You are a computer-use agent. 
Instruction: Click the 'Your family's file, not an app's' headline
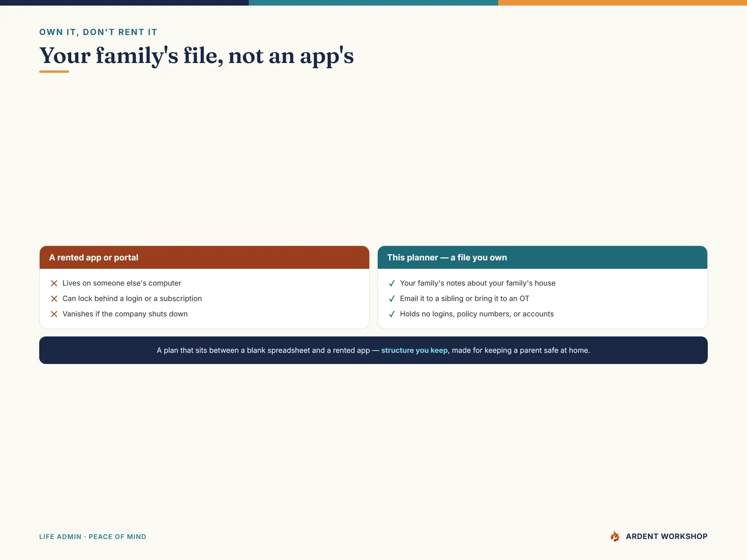pos(197,56)
